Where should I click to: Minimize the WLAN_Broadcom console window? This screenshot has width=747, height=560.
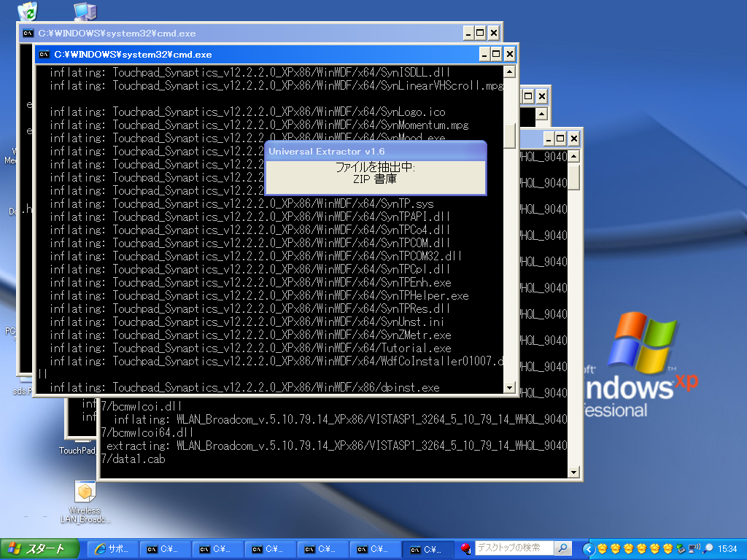coord(548,139)
